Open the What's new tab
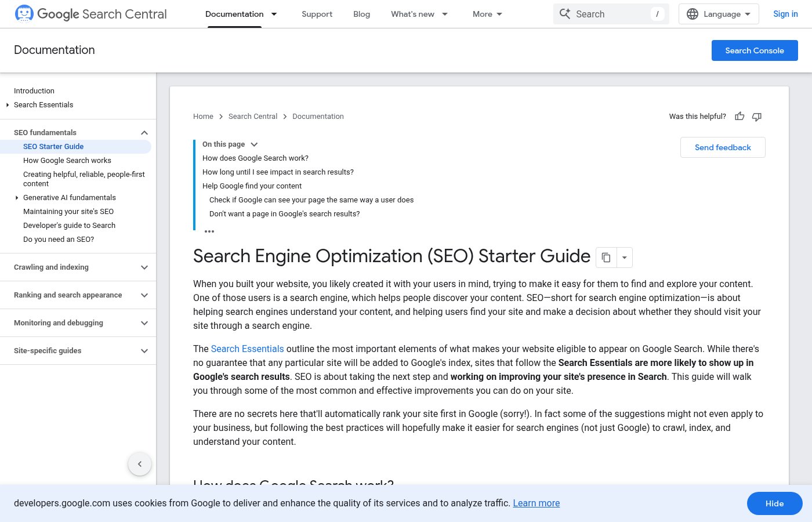812x522 pixels. [x=412, y=14]
